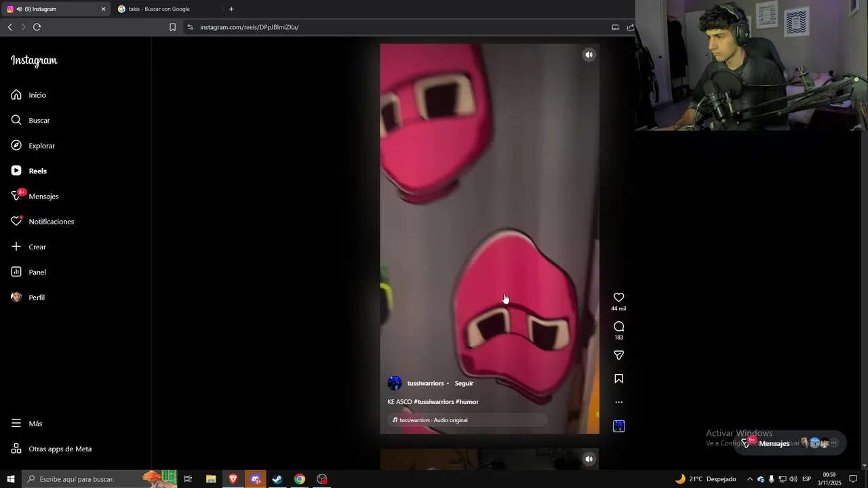Open Perfil avatar in sidebar
The width and height of the screenshot is (868, 488).
click(16, 297)
